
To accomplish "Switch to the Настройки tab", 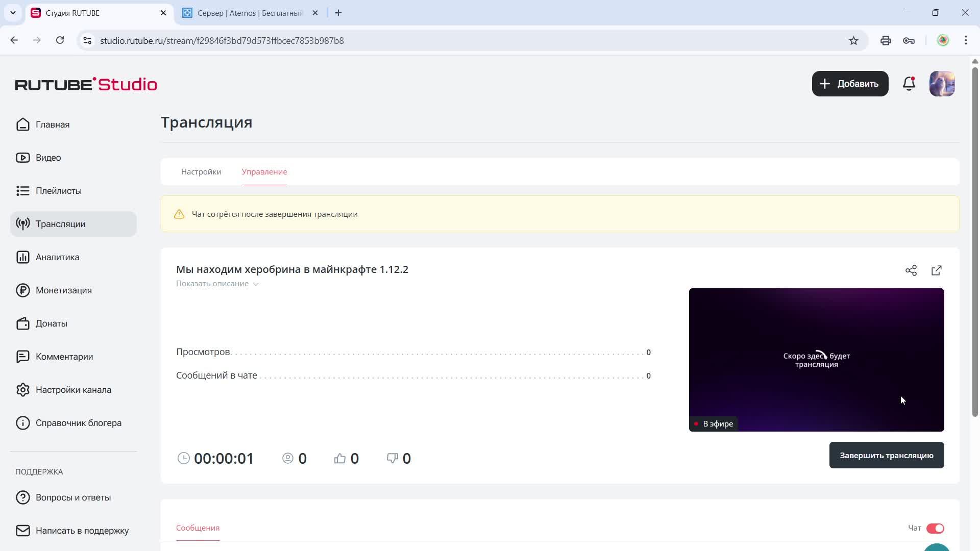I will 201,172.
